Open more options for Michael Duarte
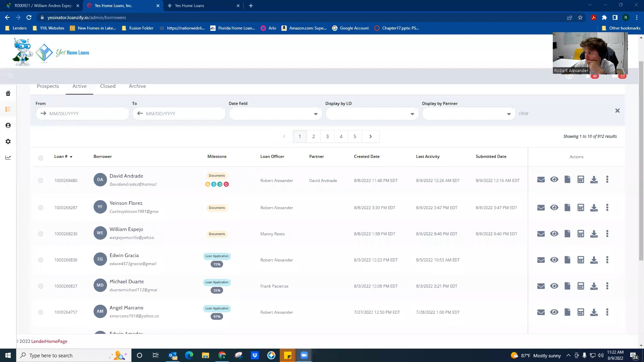This screenshot has width=644, height=362. pyautogui.click(x=607, y=286)
